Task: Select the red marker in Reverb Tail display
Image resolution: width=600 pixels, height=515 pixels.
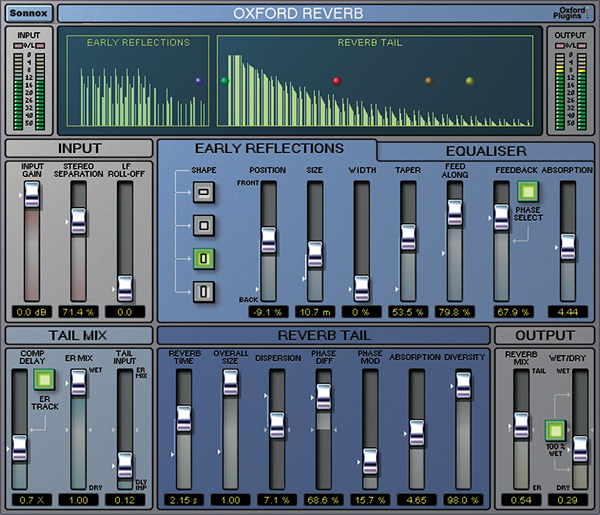Action: pyautogui.click(x=337, y=80)
